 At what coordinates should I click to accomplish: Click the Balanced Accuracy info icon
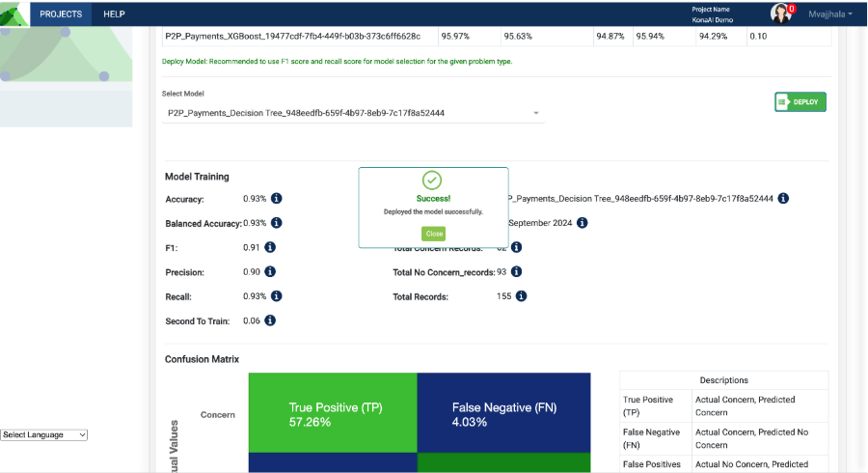coord(276,223)
